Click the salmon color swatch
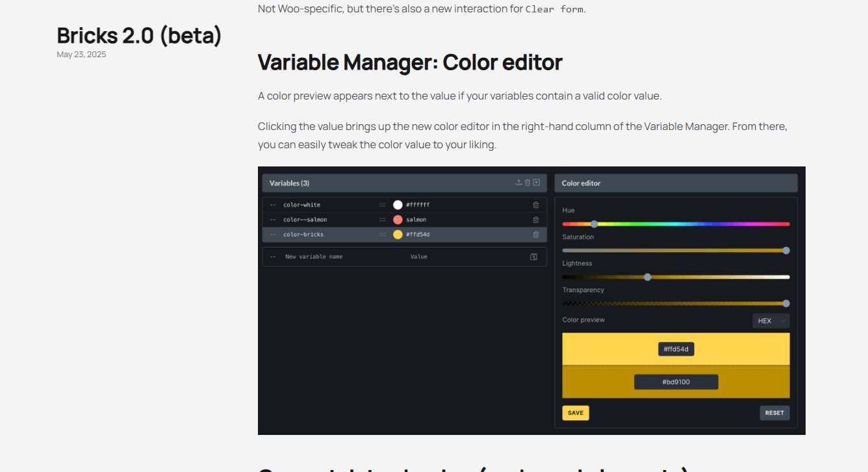Screen dimensions: 868x472 tap(398, 220)
